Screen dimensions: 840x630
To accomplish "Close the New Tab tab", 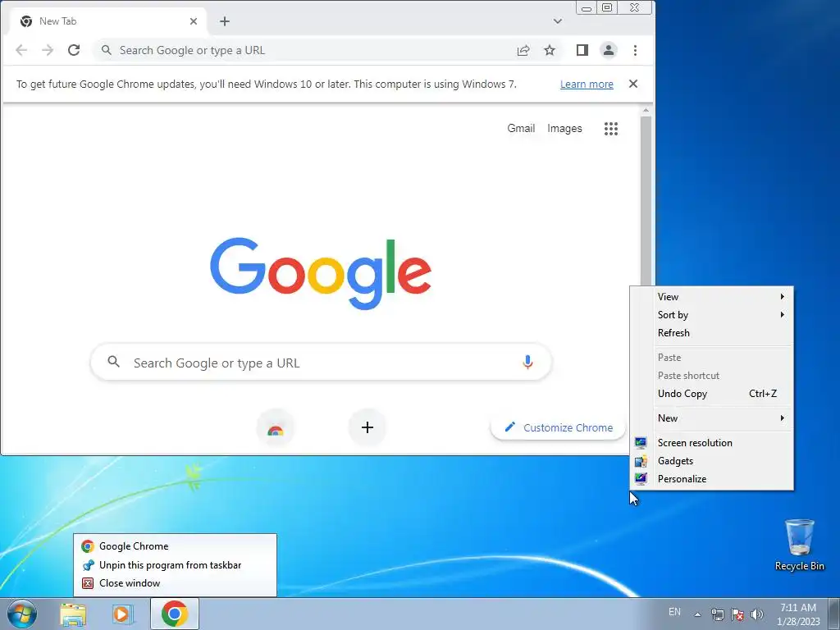I will (x=194, y=21).
